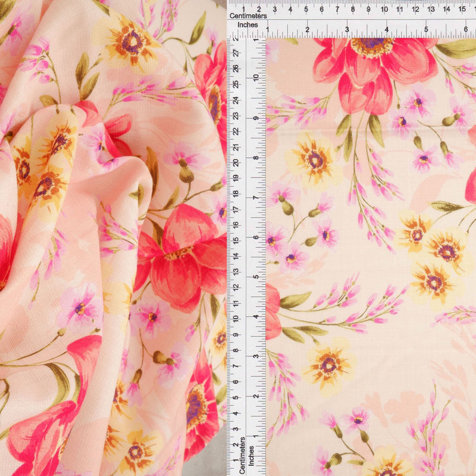Click "Centimeters" label on the vertical ruler
The image size is (476, 476).
(x=242, y=455)
